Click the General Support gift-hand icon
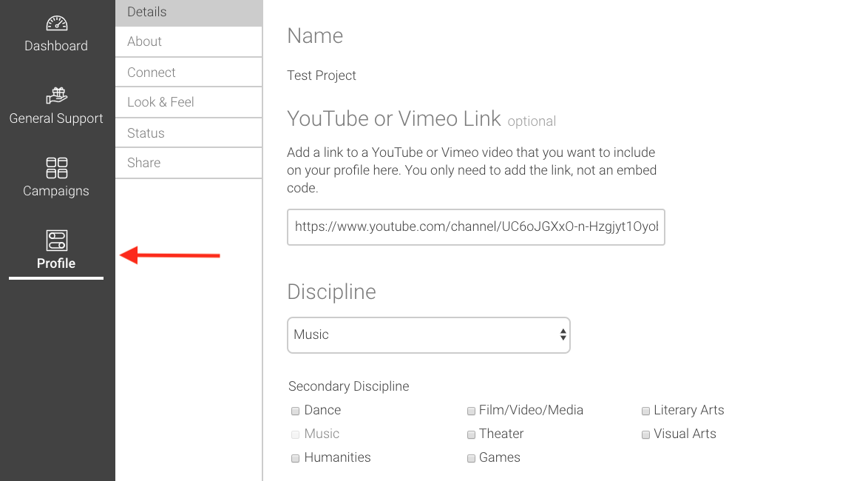The image size is (868, 481). click(x=56, y=95)
